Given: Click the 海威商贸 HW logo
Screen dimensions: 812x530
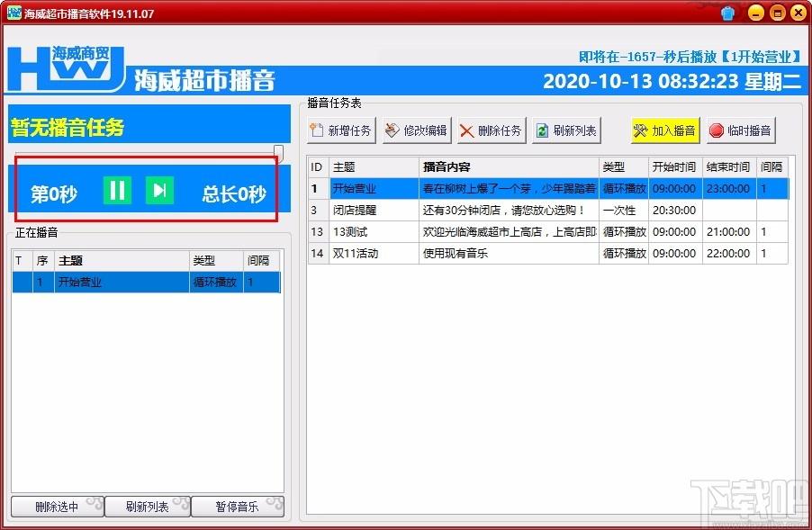Looking at the screenshot, I should point(67,69).
